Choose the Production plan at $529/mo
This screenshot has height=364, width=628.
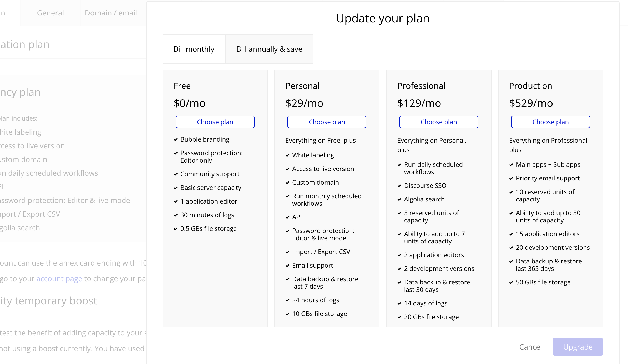pos(550,122)
